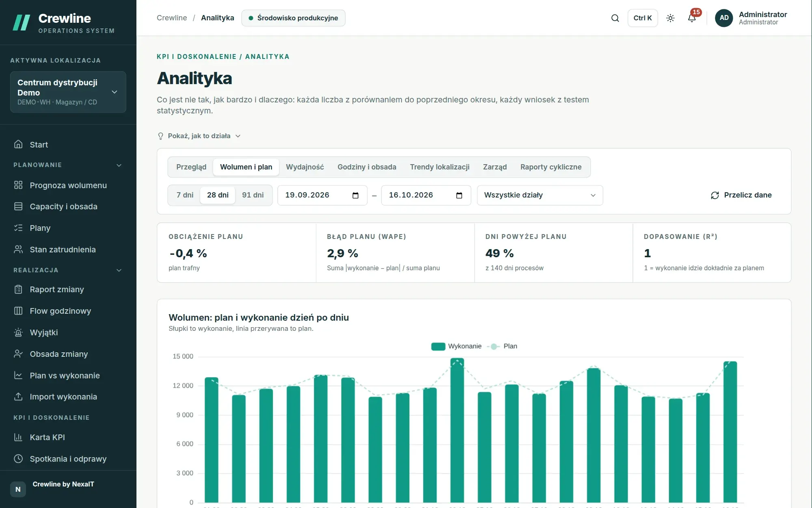Click the Środowisko produkcyjne badge

294,18
